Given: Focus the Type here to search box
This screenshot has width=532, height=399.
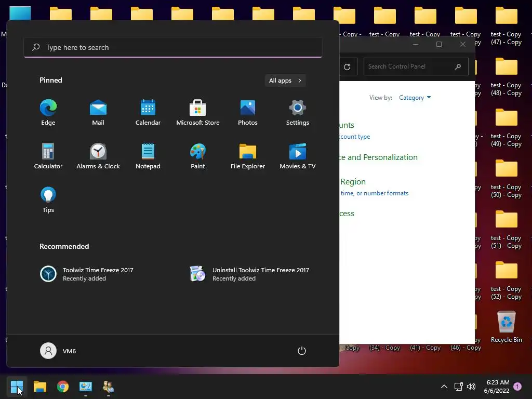Looking at the screenshot, I should click(173, 47).
